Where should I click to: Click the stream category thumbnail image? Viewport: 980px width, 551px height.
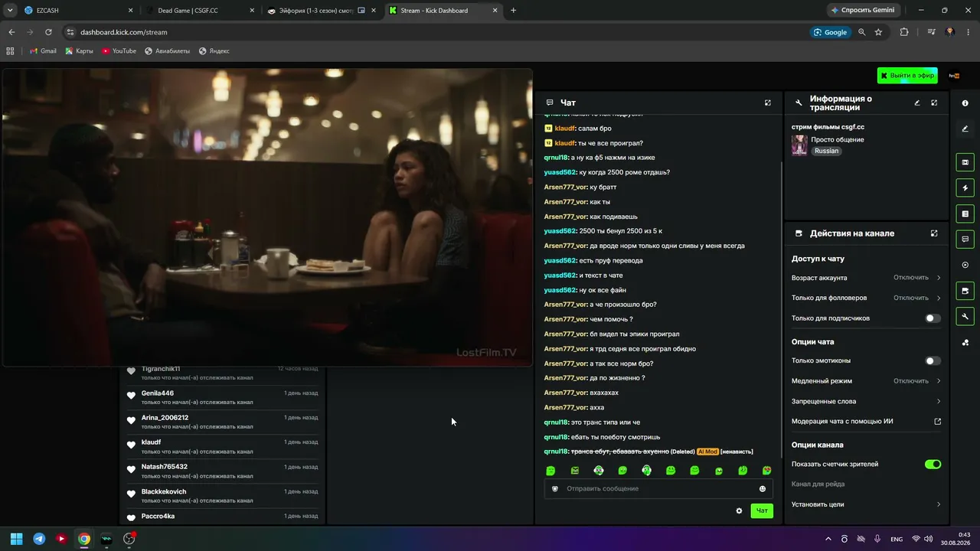tap(799, 145)
